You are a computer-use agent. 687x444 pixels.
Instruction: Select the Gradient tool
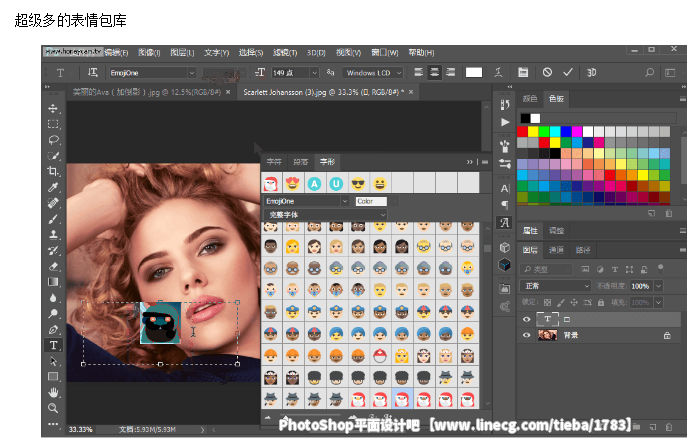click(53, 282)
